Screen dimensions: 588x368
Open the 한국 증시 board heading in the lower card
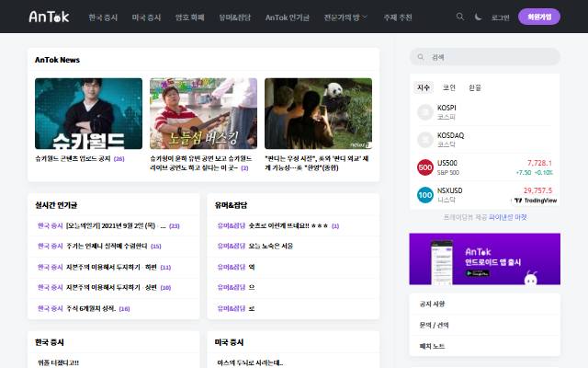pos(50,342)
